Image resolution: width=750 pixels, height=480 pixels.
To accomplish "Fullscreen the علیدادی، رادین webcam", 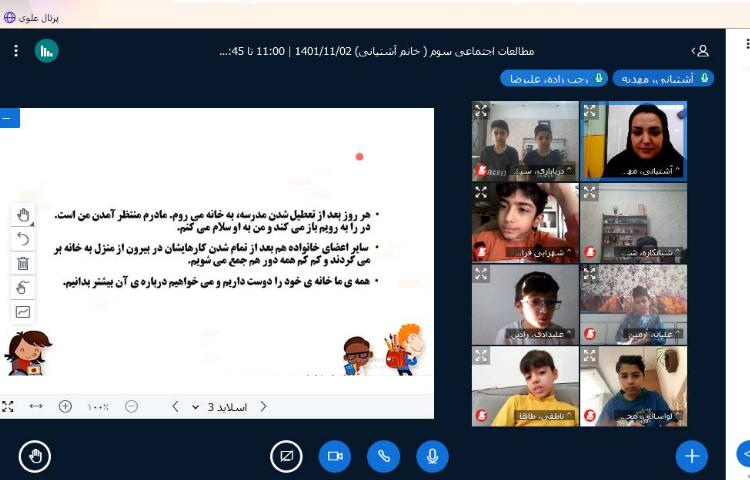I will 481,274.
